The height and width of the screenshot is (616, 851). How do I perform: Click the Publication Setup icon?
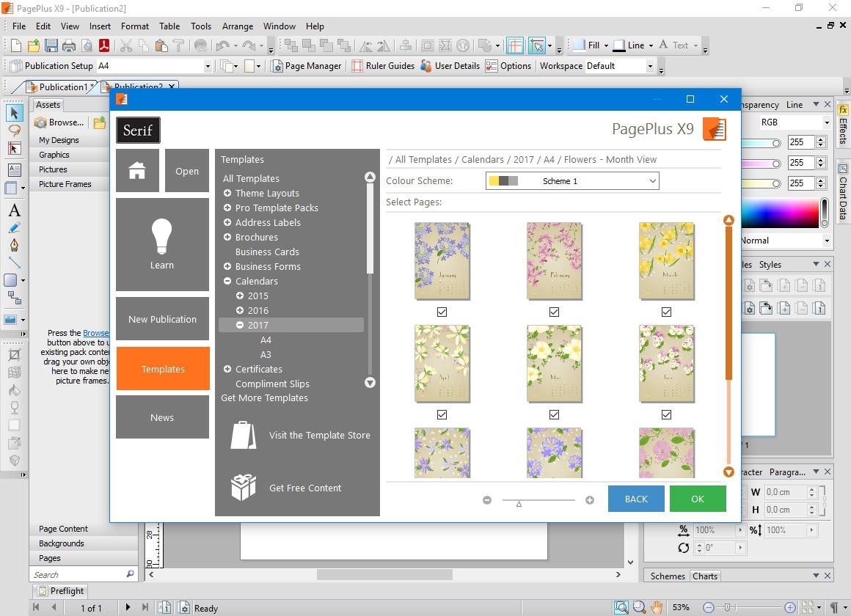tap(16, 66)
